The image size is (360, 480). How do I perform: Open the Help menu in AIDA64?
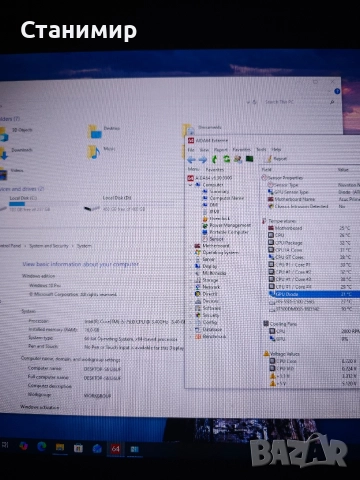click(276, 149)
